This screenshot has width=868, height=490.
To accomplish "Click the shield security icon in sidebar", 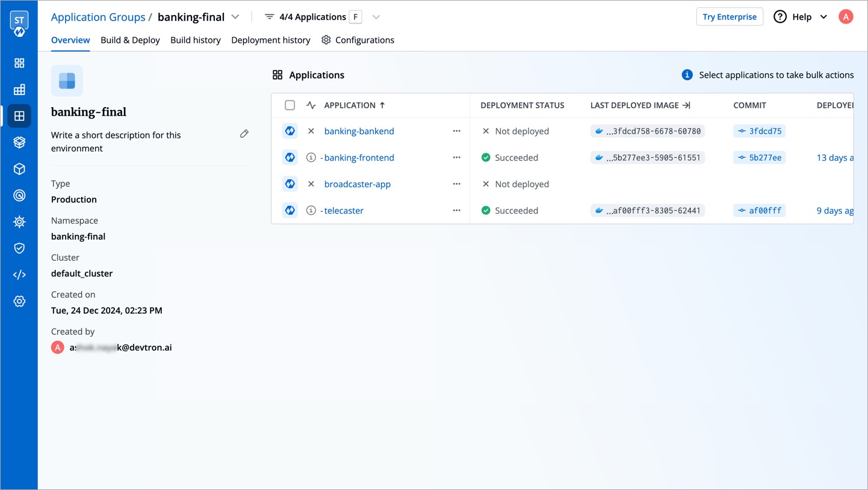I will pyautogui.click(x=19, y=248).
